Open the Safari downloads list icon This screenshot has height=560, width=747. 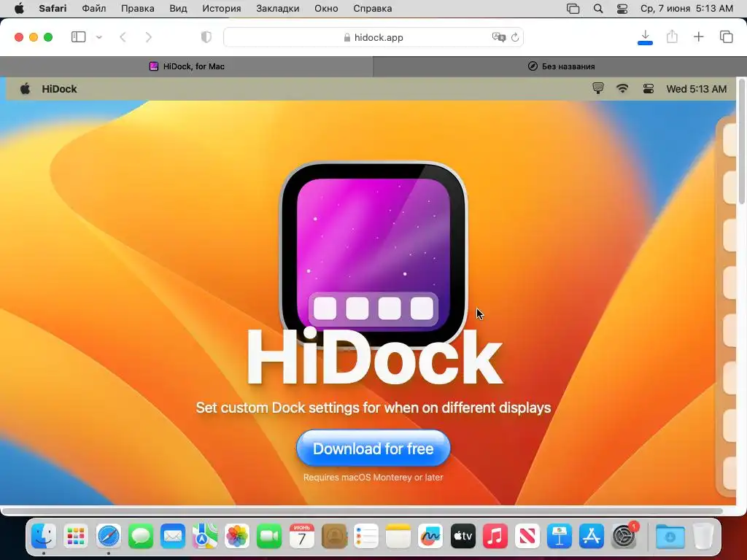[645, 36]
